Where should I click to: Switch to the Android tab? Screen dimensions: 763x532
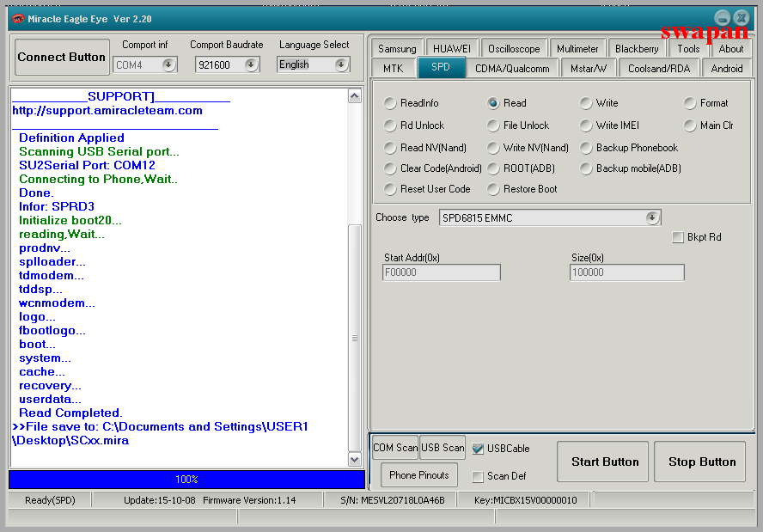click(727, 69)
